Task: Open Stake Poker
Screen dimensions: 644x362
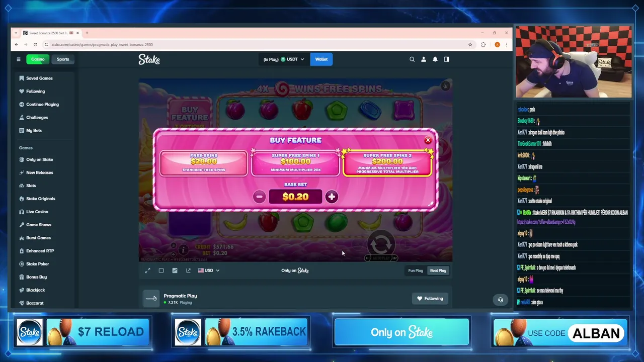Action: click(x=37, y=264)
